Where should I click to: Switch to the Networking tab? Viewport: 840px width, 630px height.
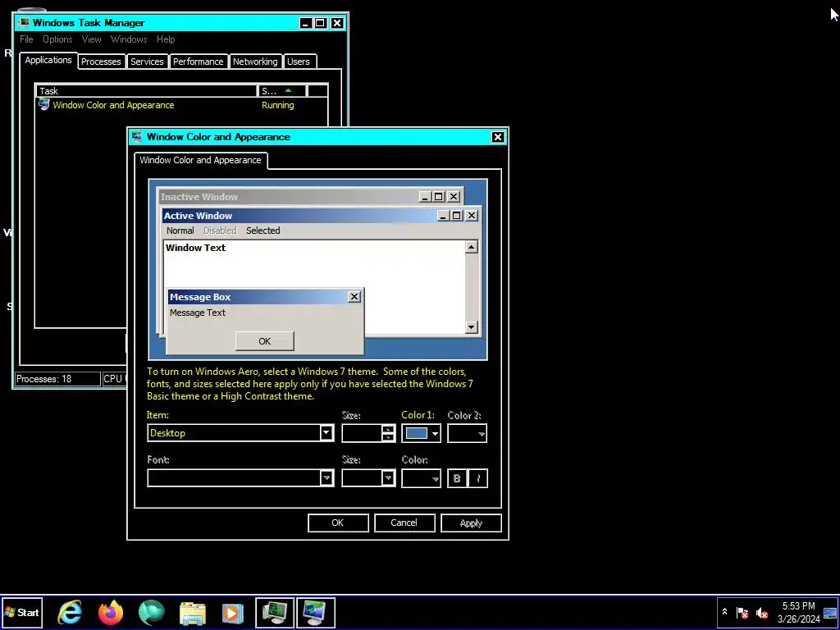(x=255, y=62)
